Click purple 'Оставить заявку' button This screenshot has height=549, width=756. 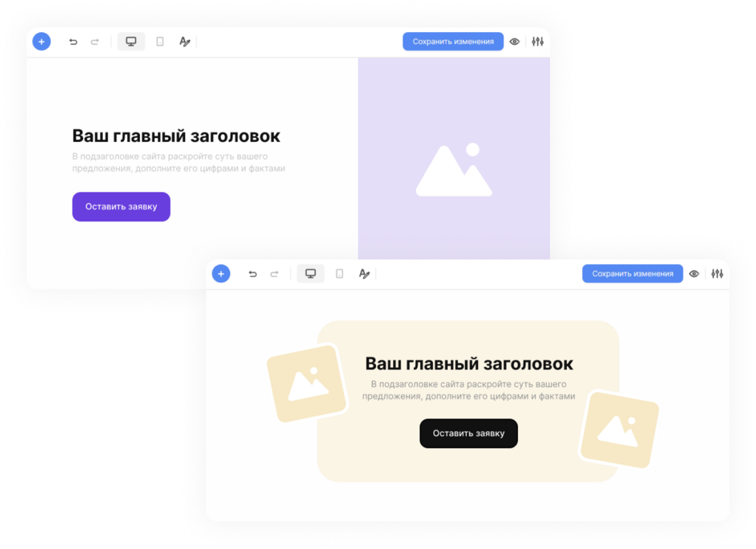[x=121, y=207]
